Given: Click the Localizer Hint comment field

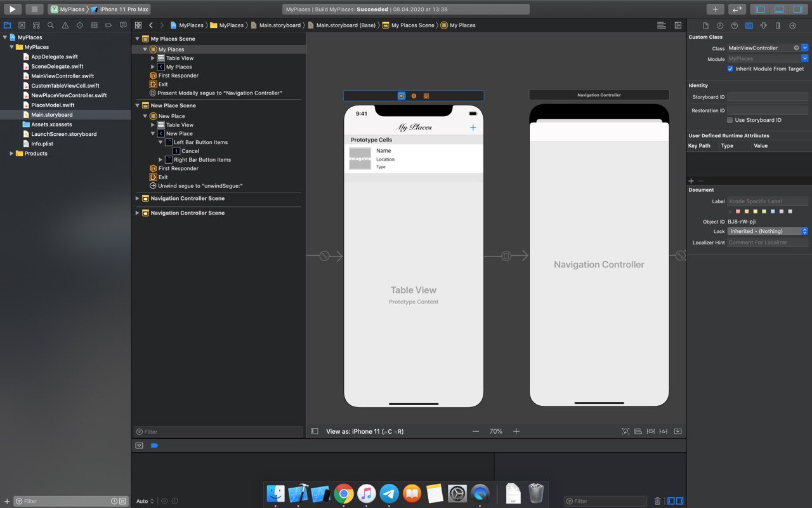Looking at the screenshot, I should coord(768,243).
